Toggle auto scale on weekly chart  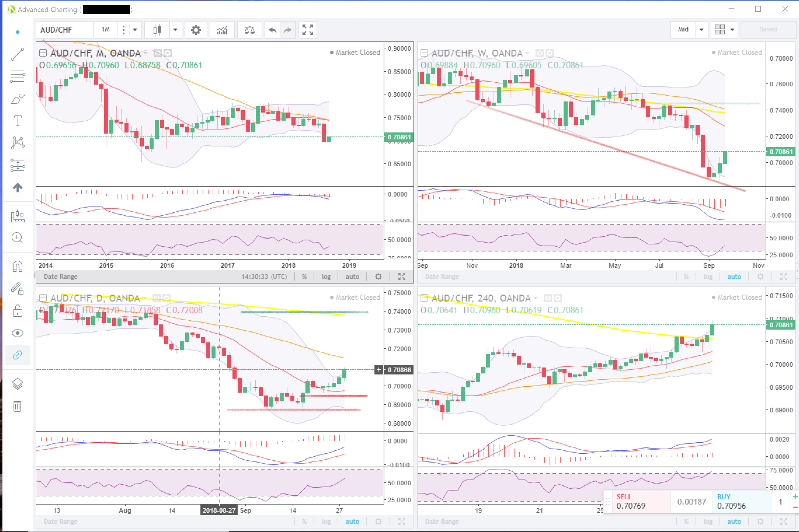click(x=734, y=277)
